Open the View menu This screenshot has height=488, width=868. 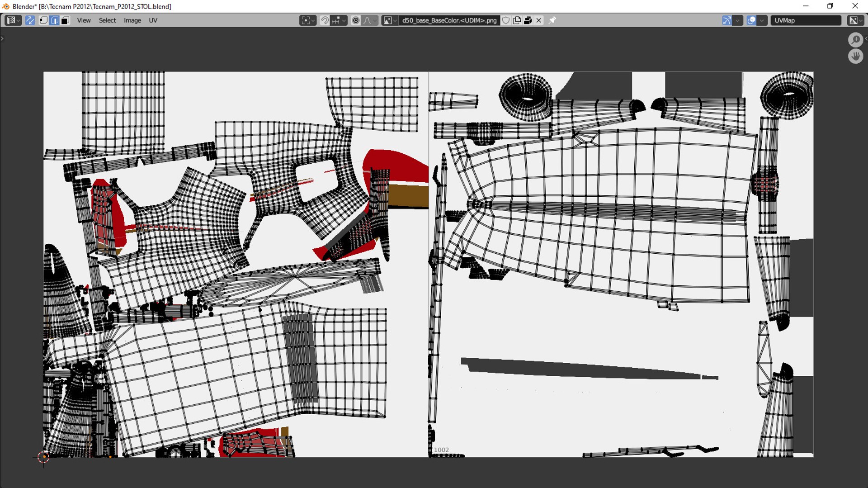tap(84, 20)
